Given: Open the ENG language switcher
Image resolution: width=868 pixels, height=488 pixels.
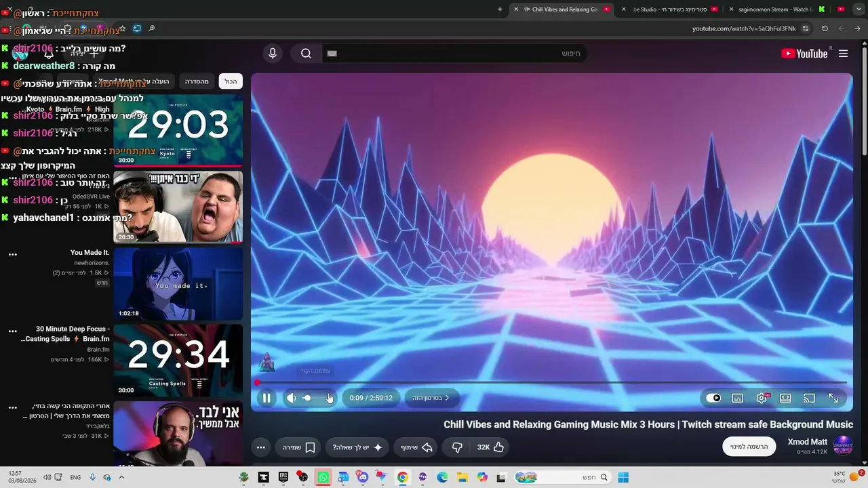Looking at the screenshot, I should click(x=75, y=477).
